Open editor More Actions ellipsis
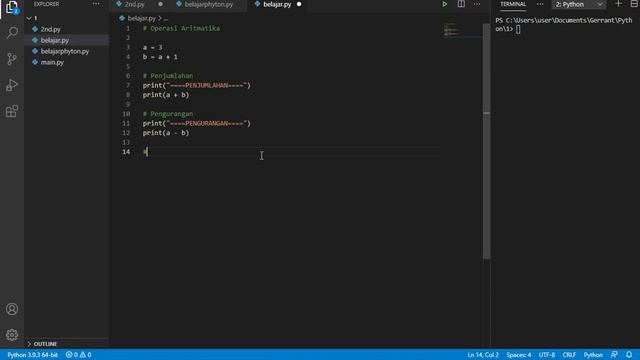Viewport: 640px width, 360px height. [477, 4]
